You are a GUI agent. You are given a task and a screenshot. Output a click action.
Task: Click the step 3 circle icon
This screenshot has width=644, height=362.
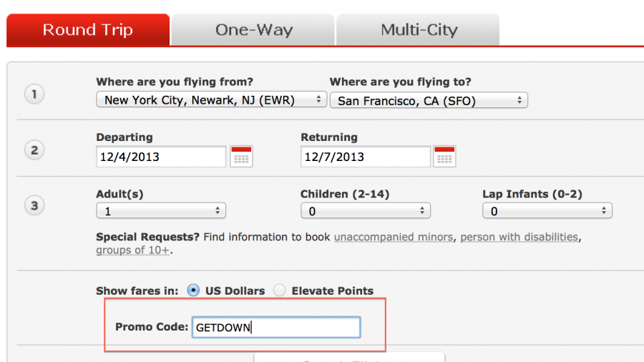pos(34,206)
